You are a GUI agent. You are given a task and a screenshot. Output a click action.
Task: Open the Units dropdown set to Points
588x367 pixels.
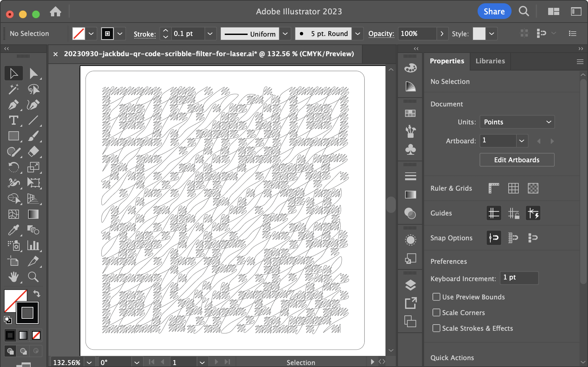click(517, 122)
